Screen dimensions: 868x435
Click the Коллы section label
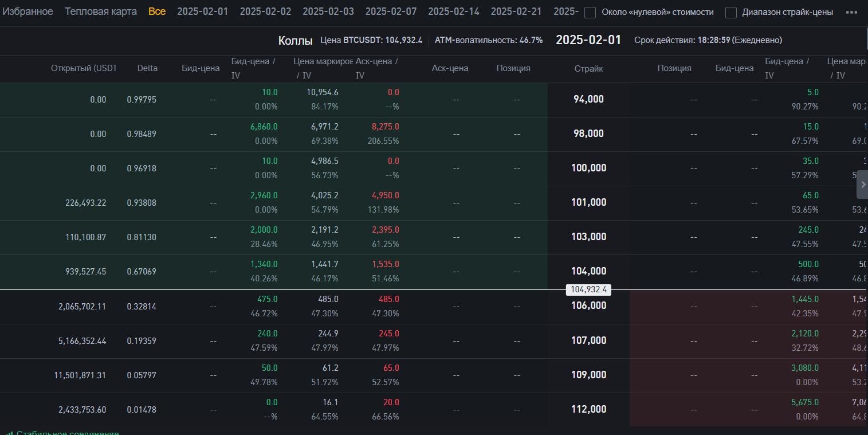296,40
